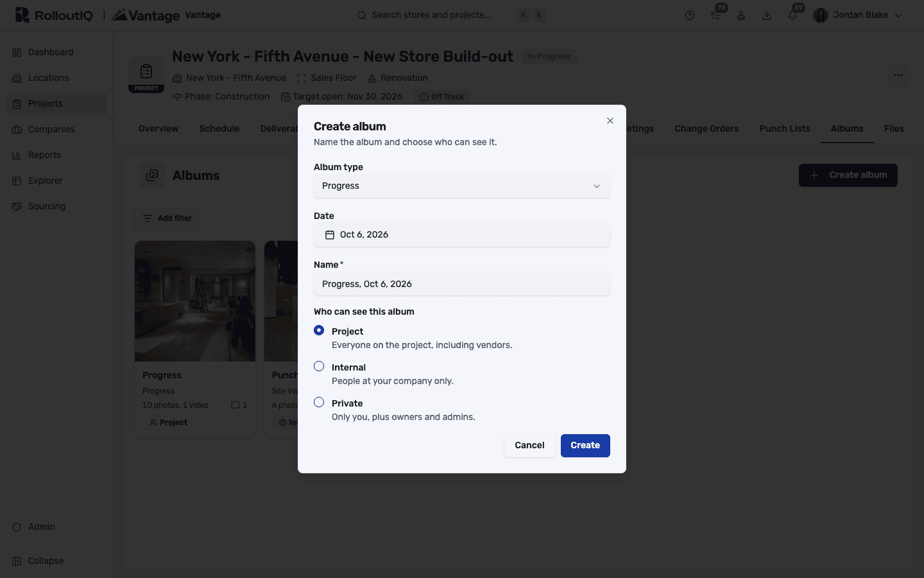Open comments on the Progress album
924x578 pixels.
point(239,405)
